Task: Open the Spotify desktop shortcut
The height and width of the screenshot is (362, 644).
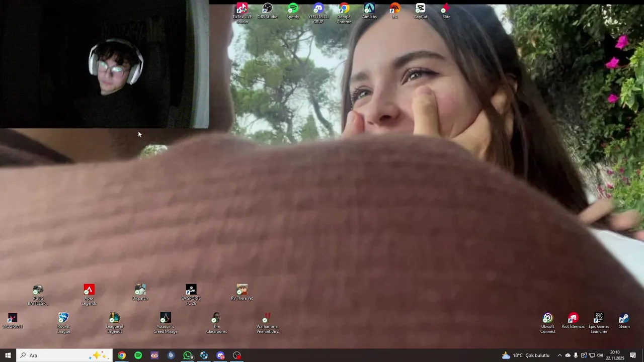Action: [x=293, y=11]
